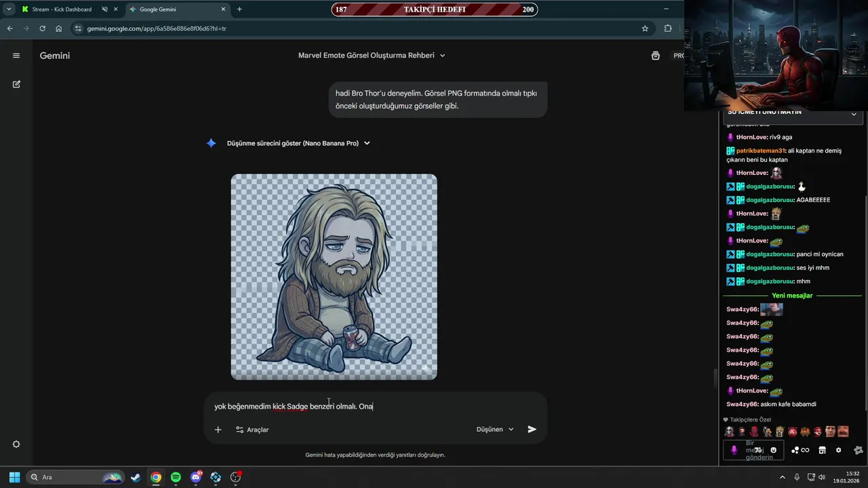
Task: Click the taskbar Ara search box
Action: (75, 477)
